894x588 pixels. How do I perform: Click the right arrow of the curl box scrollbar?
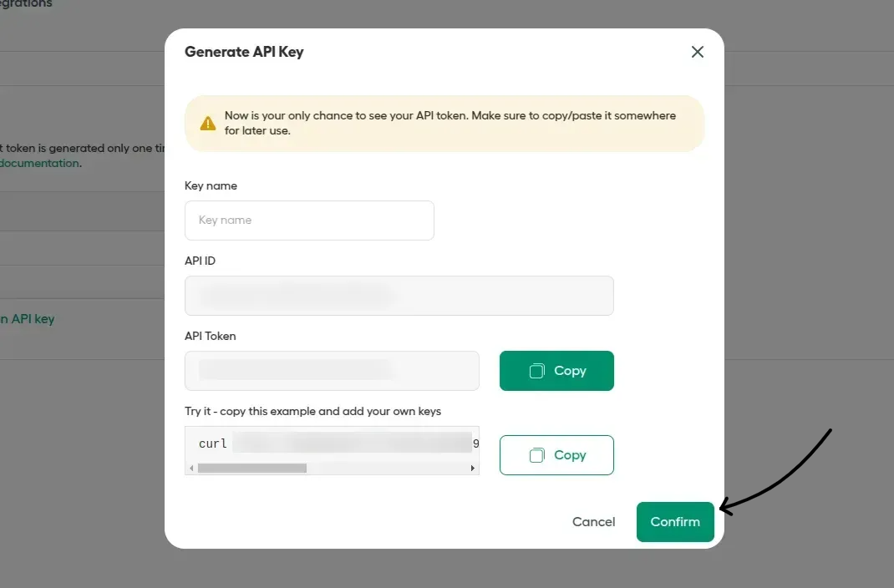click(473, 469)
